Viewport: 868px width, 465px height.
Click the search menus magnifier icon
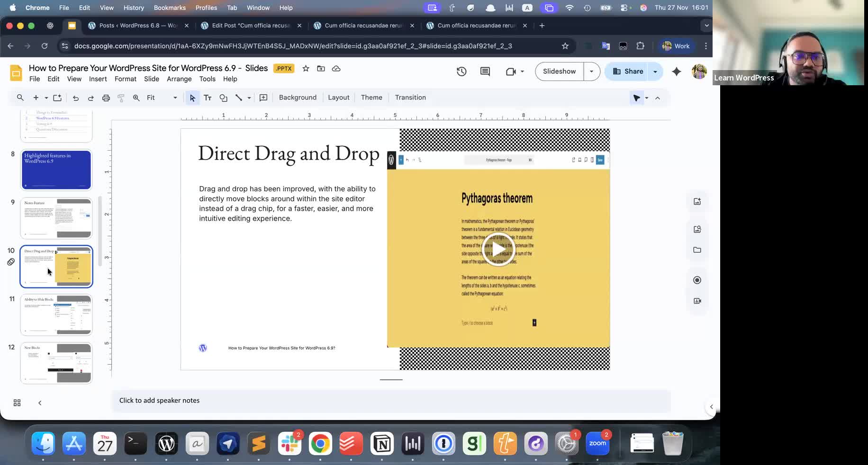[x=20, y=98]
